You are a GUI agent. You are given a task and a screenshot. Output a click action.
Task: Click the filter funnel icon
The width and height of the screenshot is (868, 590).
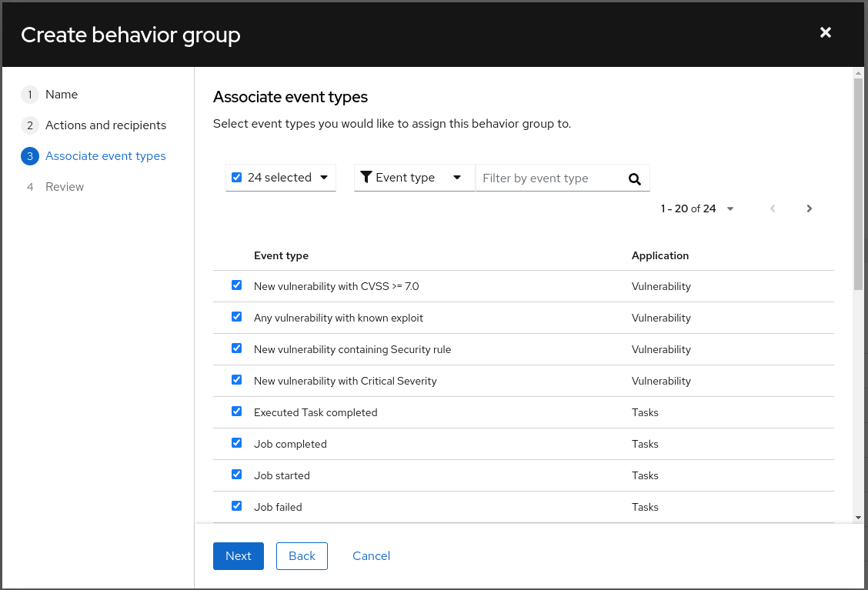366,178
